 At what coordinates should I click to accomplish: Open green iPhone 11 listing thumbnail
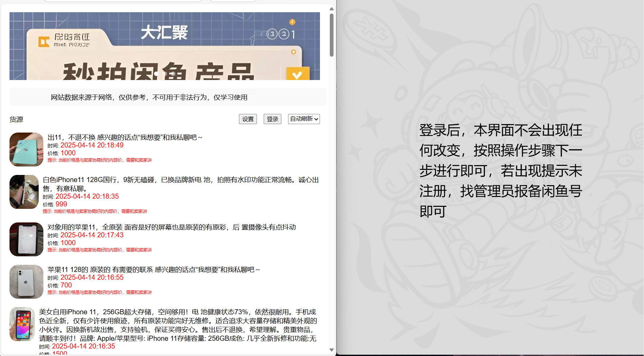pyautogui.click(x=26, y=150)
